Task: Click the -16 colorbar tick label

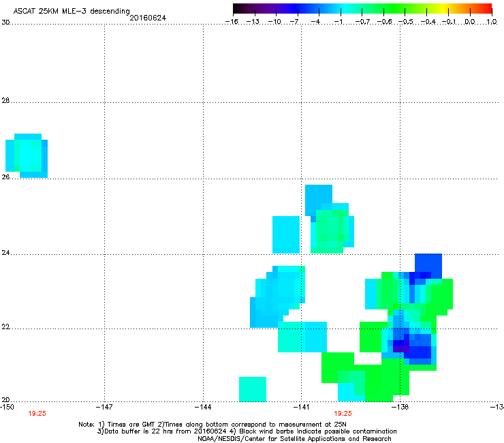Action: click(232, 22)
